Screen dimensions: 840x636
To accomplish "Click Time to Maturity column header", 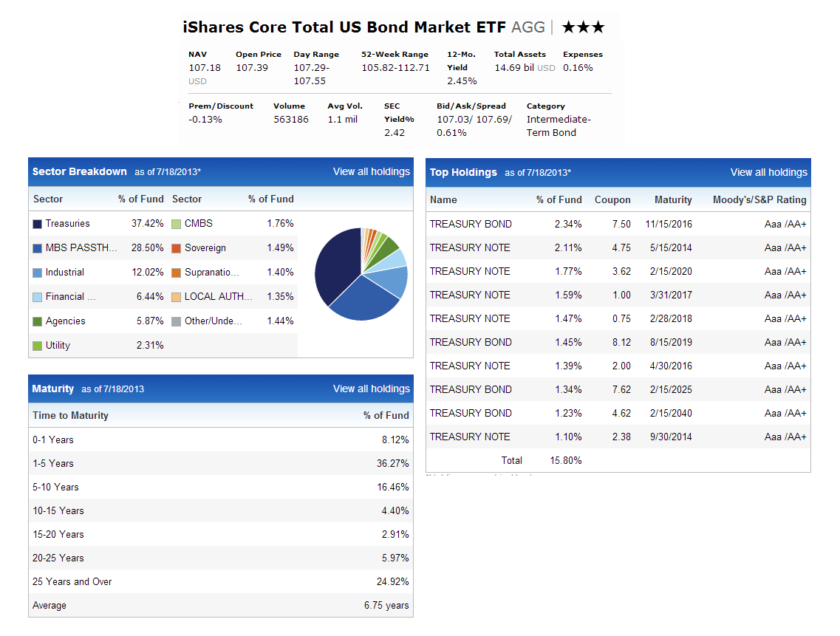I will tap(70, 415).
